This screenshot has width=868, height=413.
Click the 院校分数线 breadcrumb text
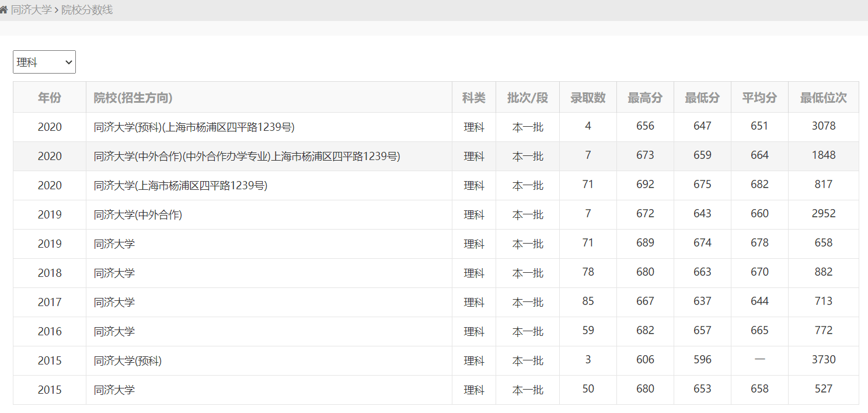[x=87, y=10]
